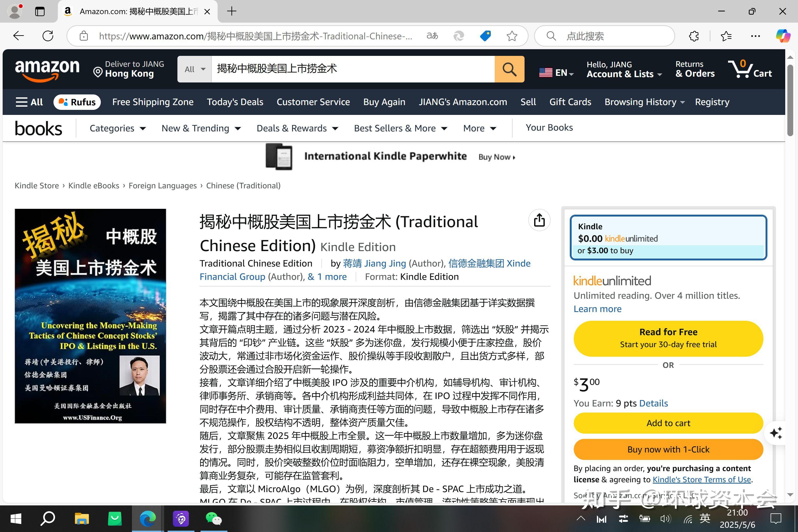Open File Explorer from taskbar
798x532 pixels.
click(81, 518)
